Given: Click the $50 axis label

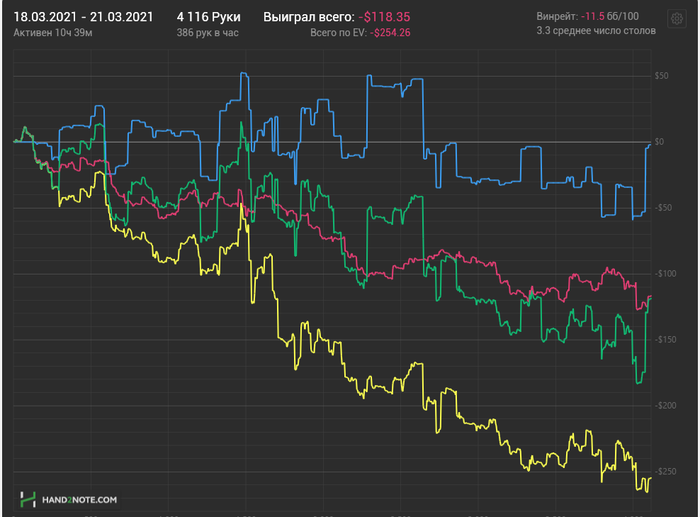Looking at the screenshot, I should point(662,76).
